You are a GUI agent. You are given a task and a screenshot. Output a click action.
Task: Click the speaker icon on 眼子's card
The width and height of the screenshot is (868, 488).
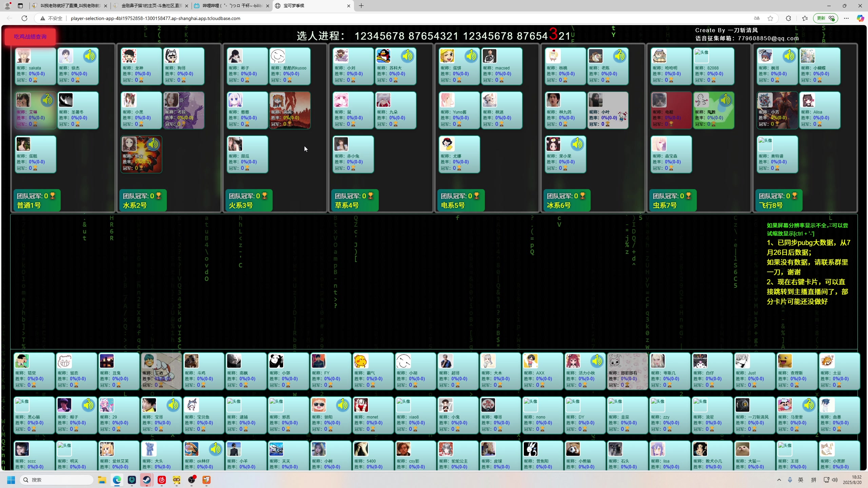click(88, 405)
